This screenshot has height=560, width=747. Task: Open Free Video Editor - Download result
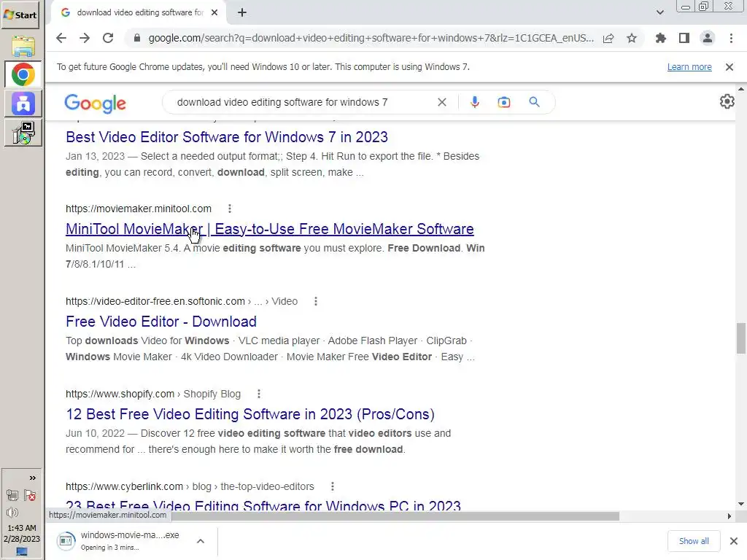(x=161, y=322)
